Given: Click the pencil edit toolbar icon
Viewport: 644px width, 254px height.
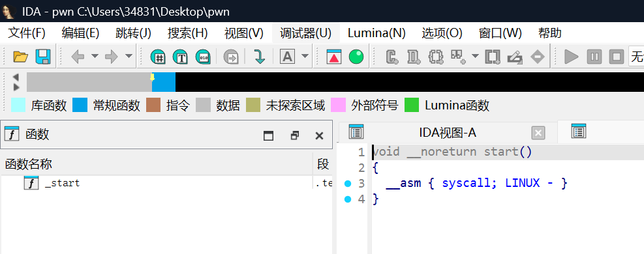Looking at the screenshot, I should tap(515, 57).
